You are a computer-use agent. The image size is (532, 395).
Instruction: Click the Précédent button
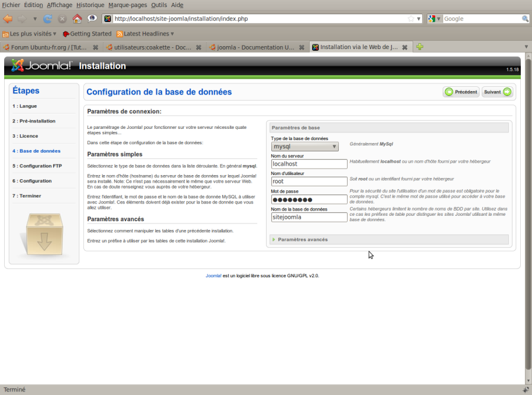click(x=461, y=92)
